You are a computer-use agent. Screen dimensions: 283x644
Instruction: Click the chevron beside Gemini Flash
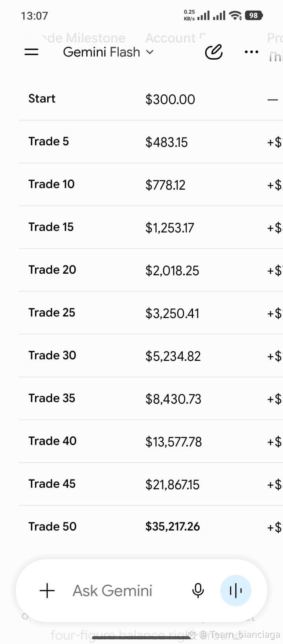tap(150, 52)
